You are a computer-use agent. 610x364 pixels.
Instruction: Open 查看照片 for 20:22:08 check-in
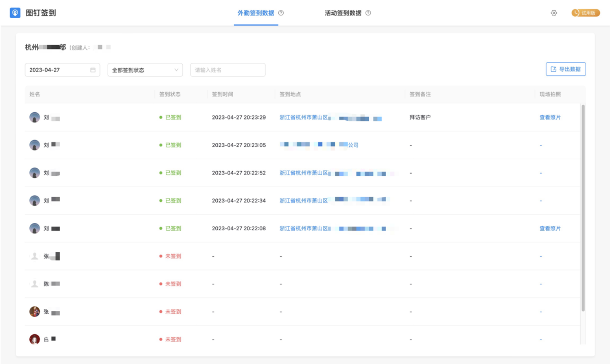coord(550,228)
